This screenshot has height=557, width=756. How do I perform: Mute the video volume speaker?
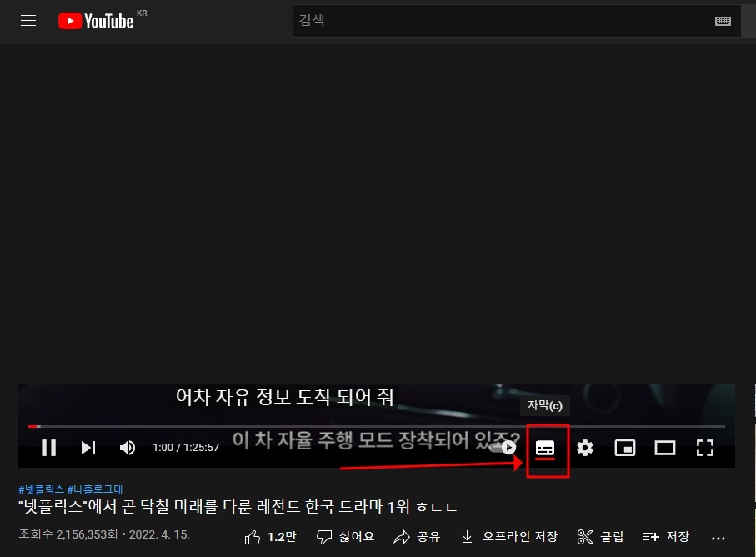[128, 448]
